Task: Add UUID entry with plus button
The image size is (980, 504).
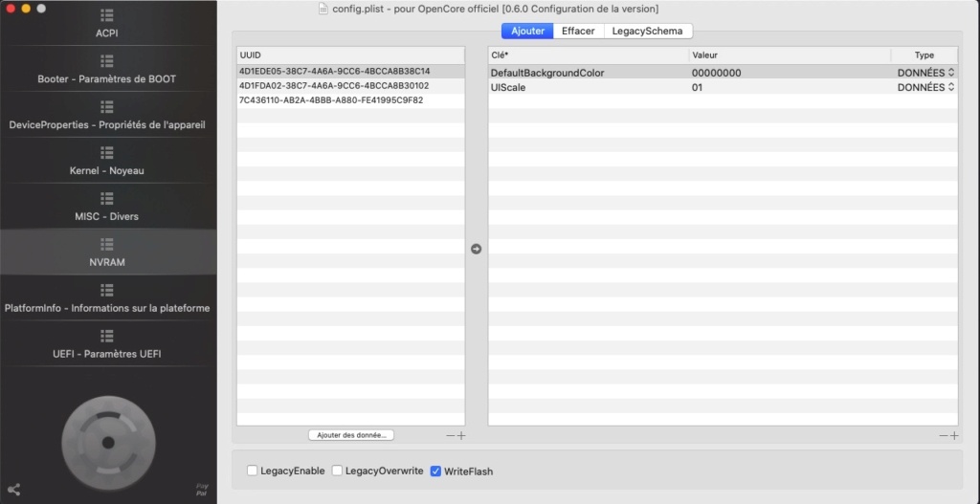Action: (x=461, y=436)
